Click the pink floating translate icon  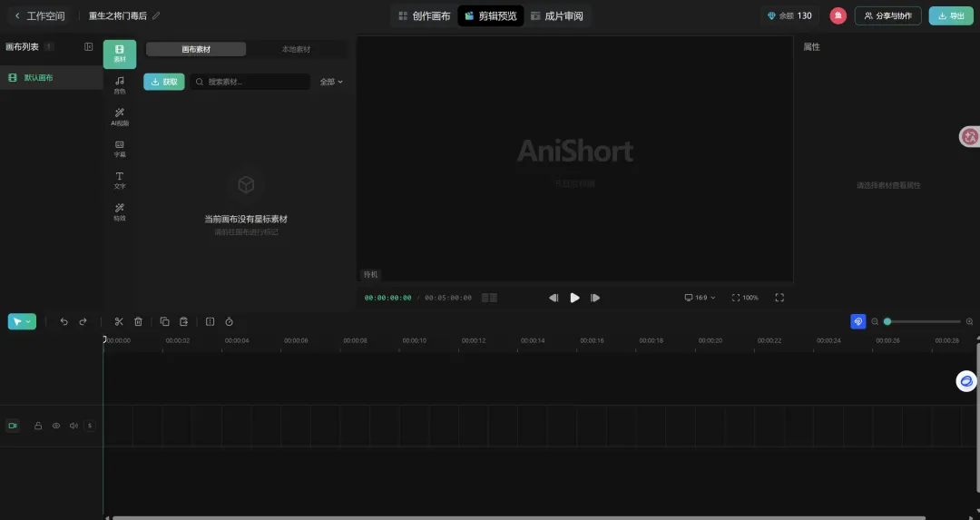[969, 137]
